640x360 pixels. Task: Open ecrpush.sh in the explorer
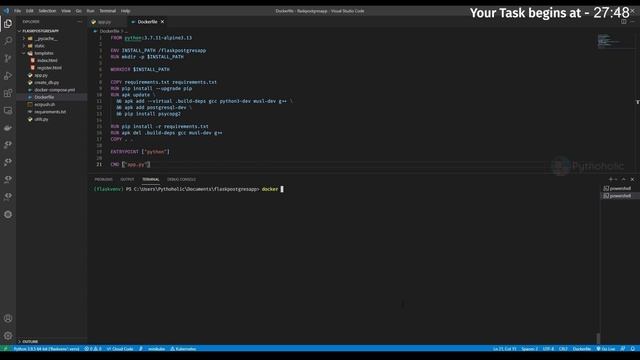[44, 104]
